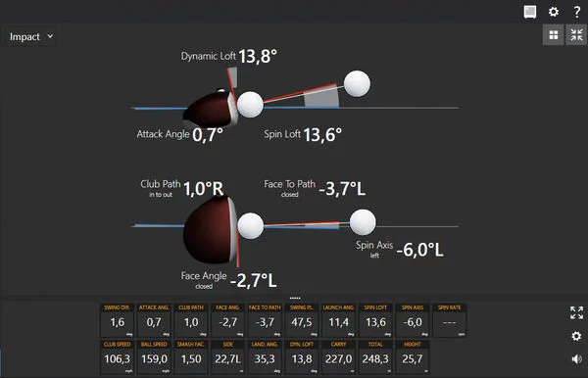Click the Smash Fac. tile

coord(191,356)
